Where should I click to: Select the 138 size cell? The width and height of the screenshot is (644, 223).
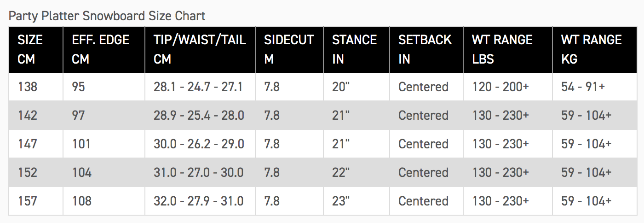click(28, 87)
